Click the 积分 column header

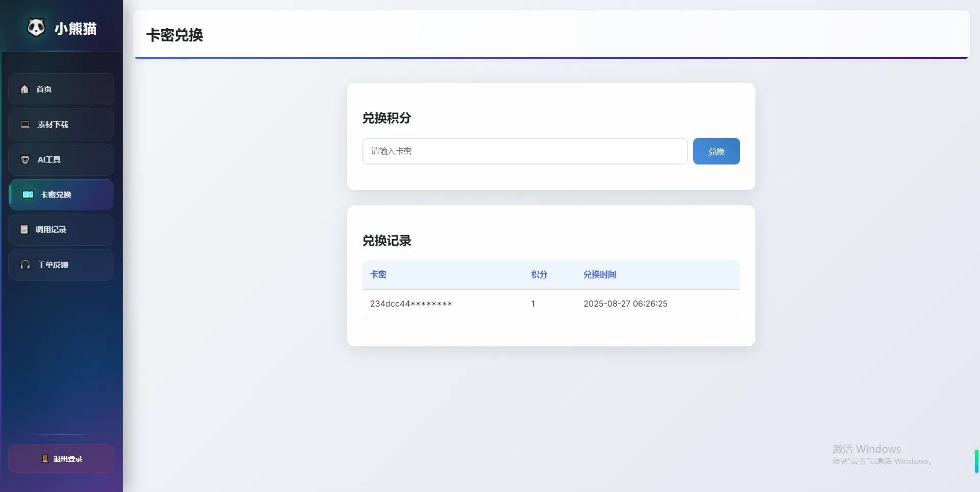click(x=539, y=275)
